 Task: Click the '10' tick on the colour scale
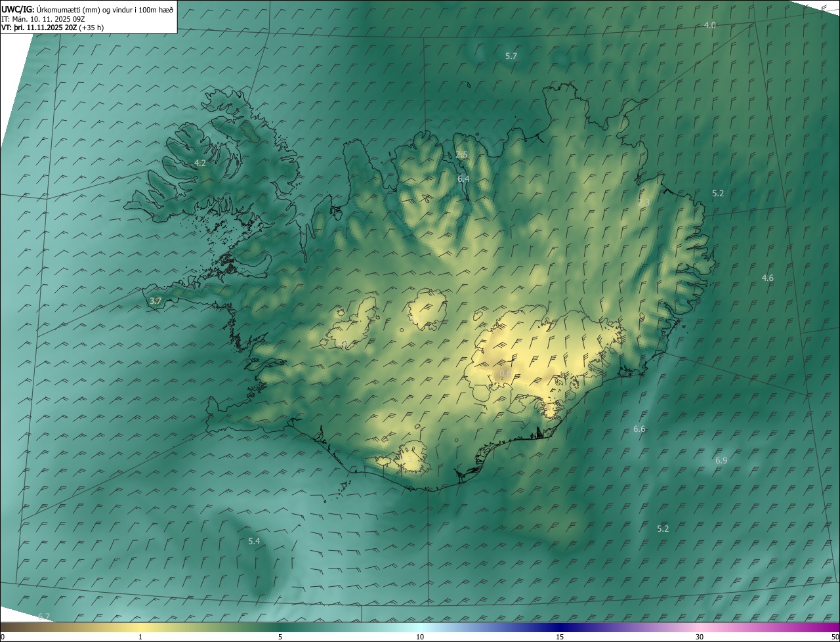click(420, 637)
